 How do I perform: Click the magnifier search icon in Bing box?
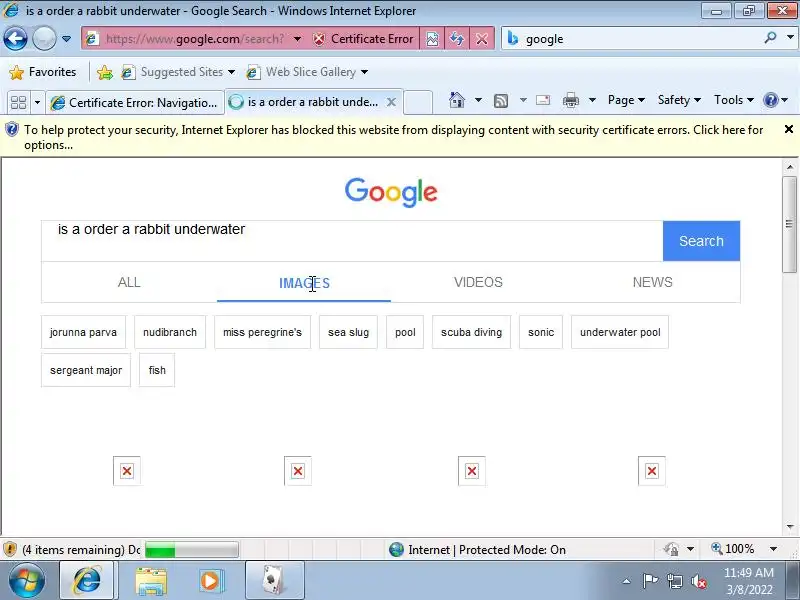pos(770,38)
